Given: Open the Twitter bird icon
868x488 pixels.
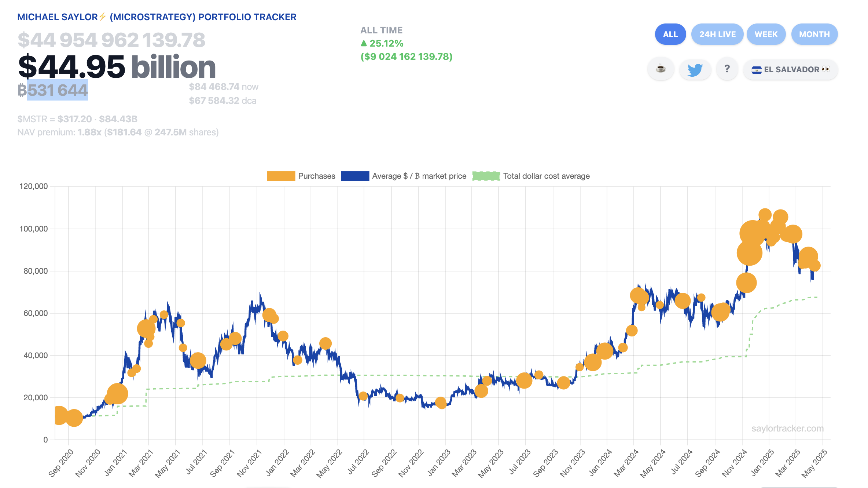Looking at the screenshot, I should pyautogui.click(x=695, y=69).
